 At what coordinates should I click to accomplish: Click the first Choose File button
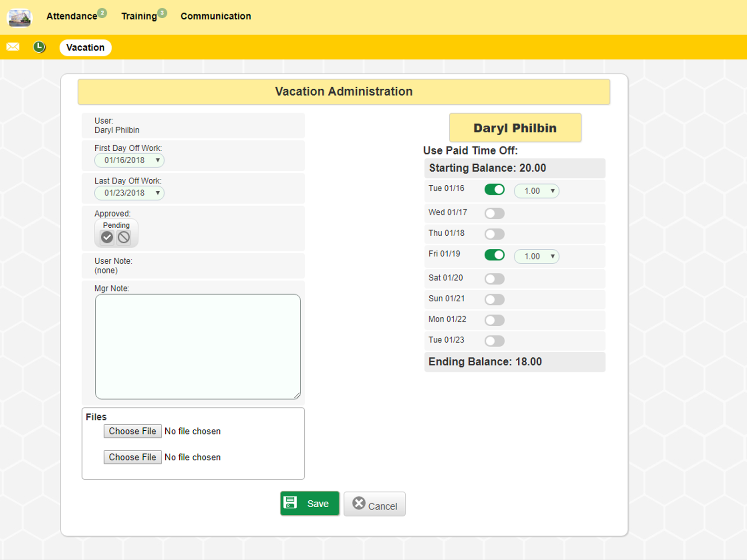point(133,431)
